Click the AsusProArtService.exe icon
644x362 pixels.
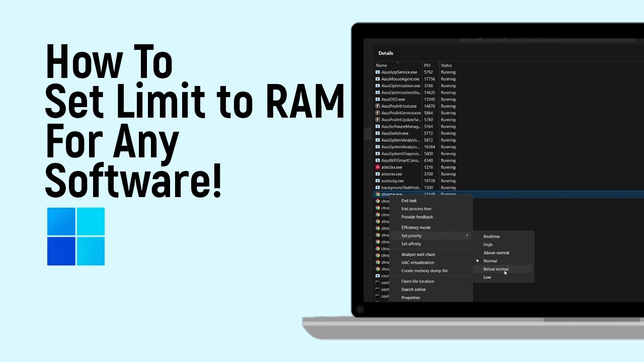377,113
